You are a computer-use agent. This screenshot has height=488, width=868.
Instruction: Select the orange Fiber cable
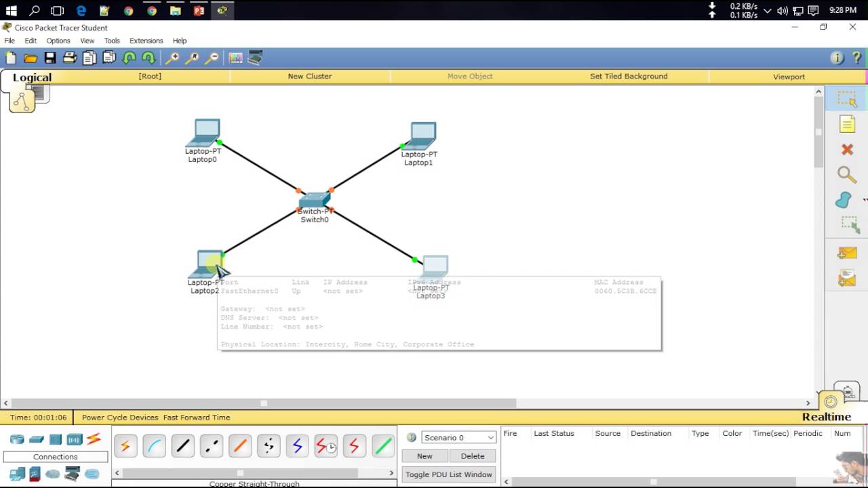click(x=240, y=446)
